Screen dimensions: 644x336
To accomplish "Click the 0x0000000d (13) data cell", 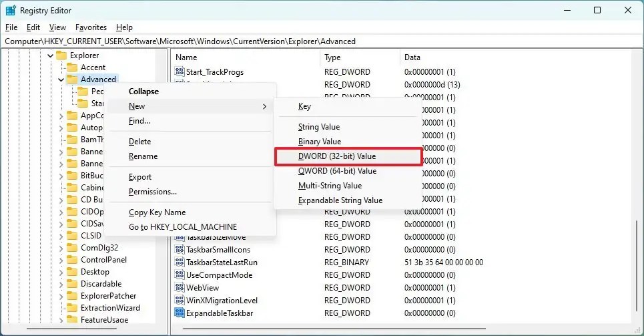I will pyautogui.click(x=432, y=84).
